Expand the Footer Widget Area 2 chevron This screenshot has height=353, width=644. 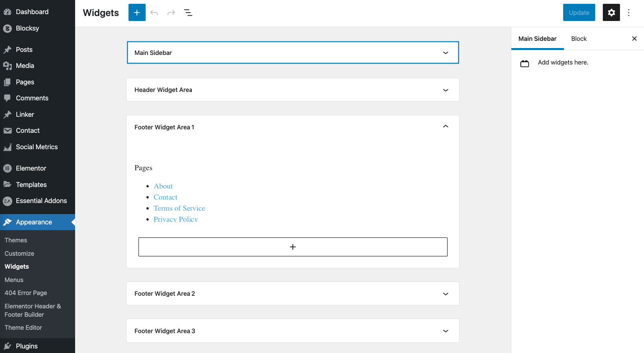coord(445,294)
